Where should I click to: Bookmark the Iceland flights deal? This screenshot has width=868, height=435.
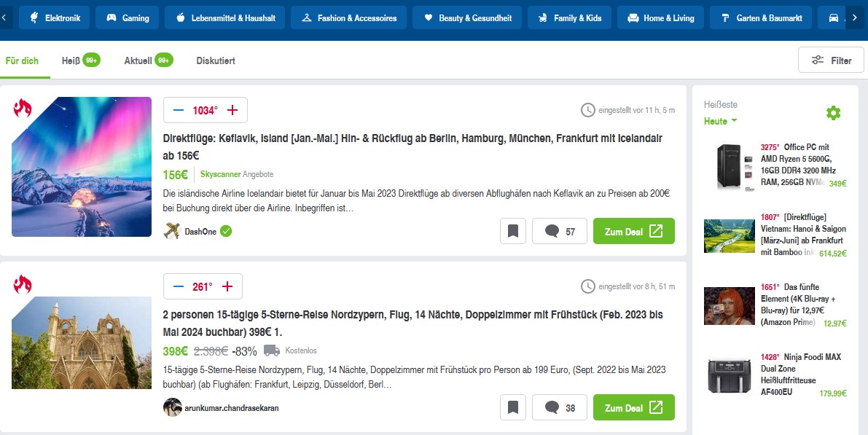(x=513, y=231)
